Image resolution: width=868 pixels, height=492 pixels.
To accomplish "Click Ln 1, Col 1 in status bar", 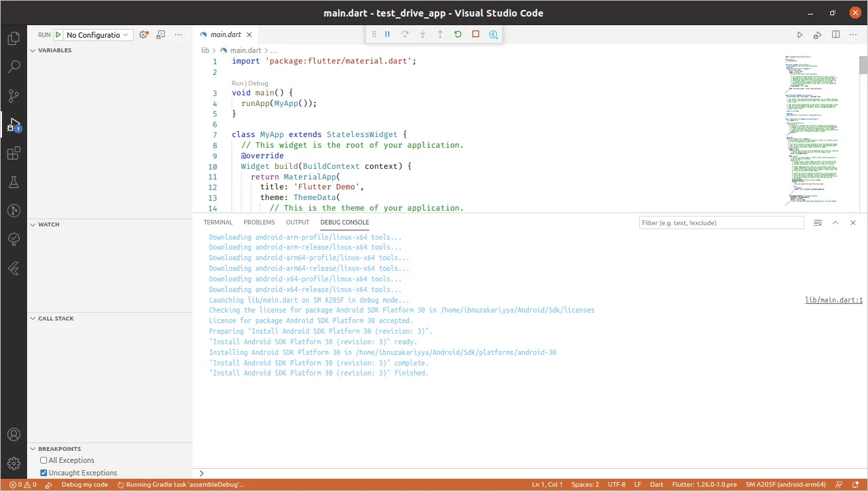I will pyautogui.click(x=547, y=485).
